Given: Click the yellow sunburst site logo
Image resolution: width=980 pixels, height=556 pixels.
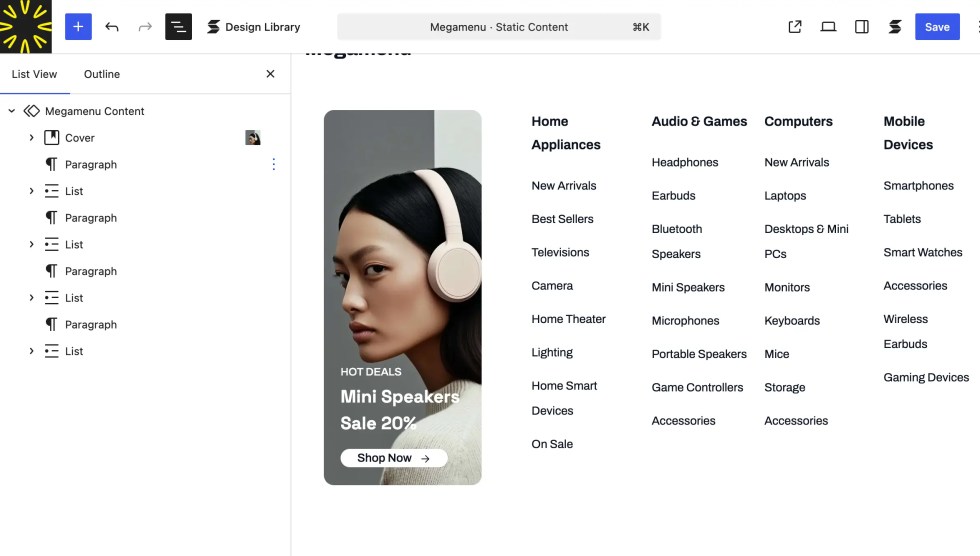Looking at the screenshot, I should (x=26, y=26).
